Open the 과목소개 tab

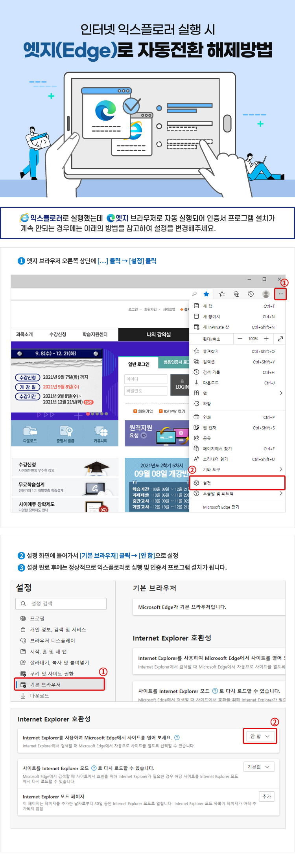pyautogui.click(x=24, y=334)
